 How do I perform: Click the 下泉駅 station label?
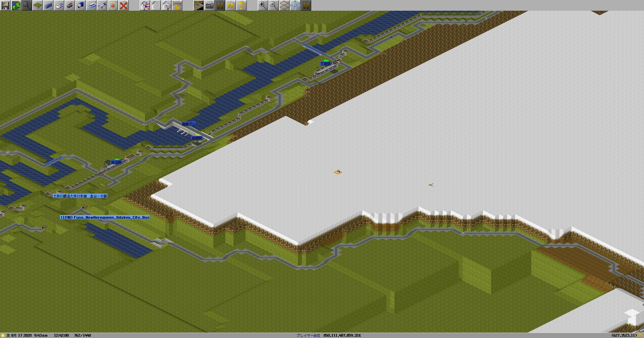pos(325,63)
